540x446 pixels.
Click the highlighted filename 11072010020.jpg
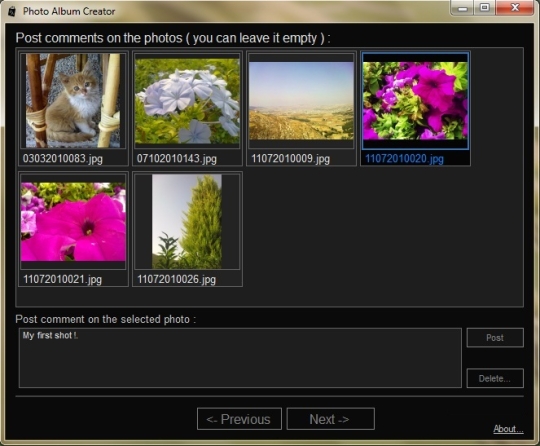[x=404, y=159]
